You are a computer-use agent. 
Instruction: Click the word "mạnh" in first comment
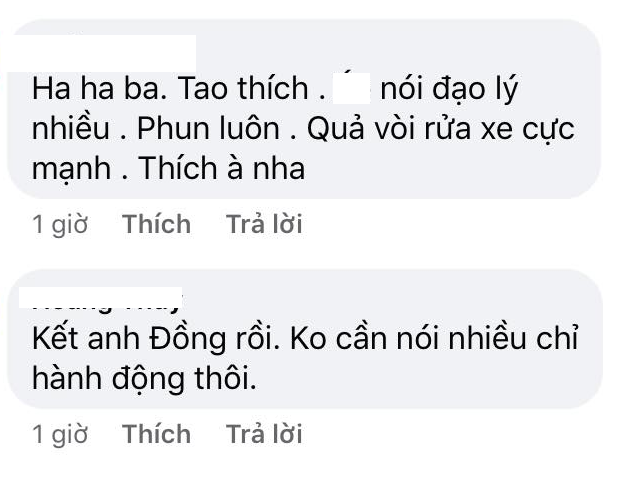click(x=70, y=170)
